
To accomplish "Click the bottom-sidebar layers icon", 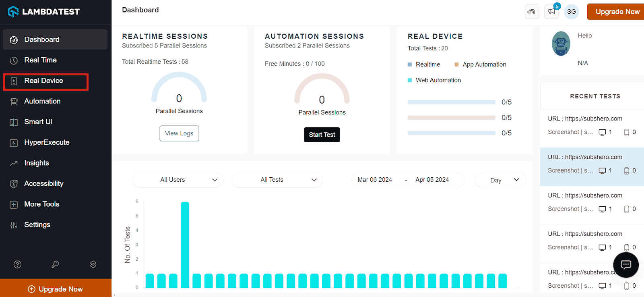I will [x=93, y=264].
